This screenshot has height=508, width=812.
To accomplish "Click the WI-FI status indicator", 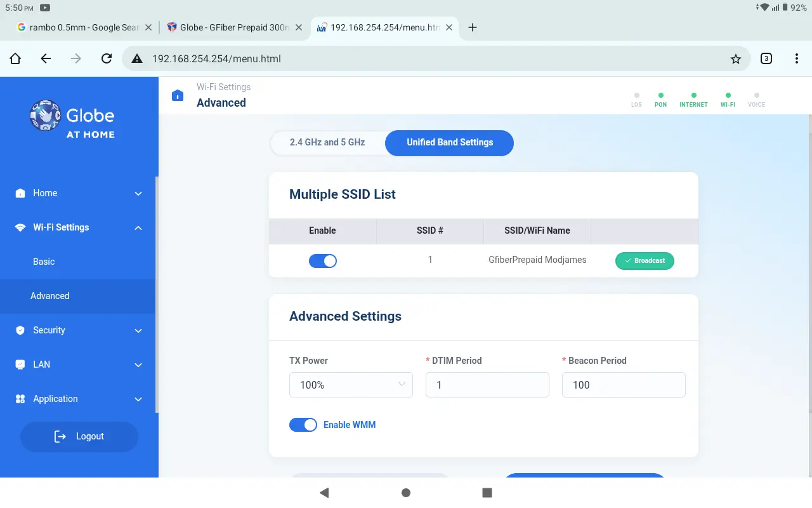I will point(728,99).
